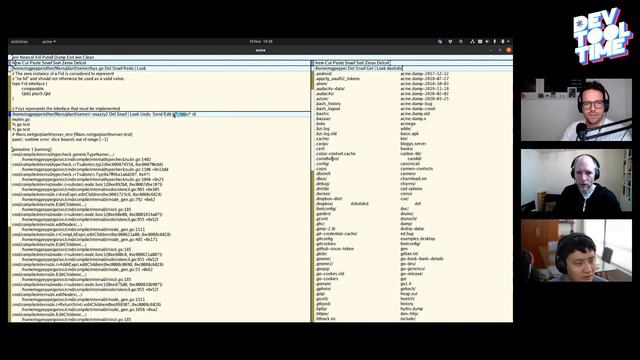Click Delcol in the right column tag
Screen dimensions: 640x360
pyautogui.click(x=383, y=63)
